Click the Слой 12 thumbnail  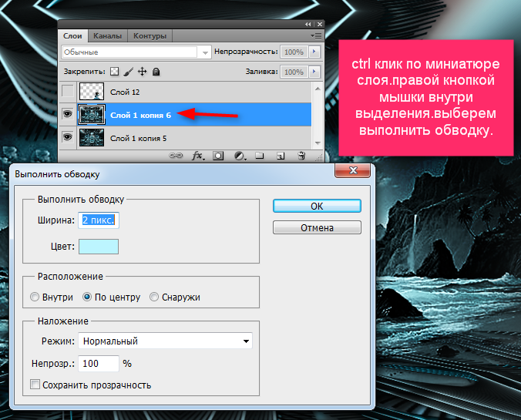92,92
